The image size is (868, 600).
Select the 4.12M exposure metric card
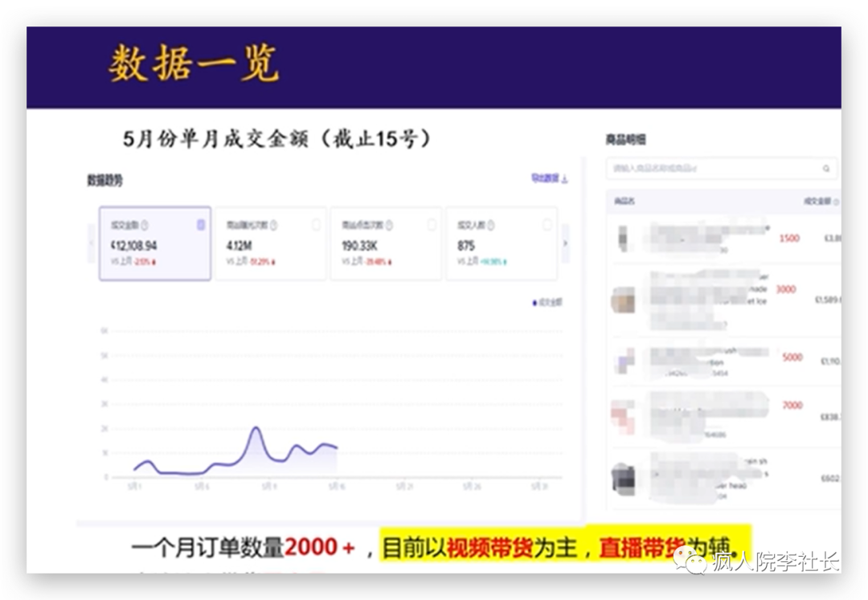(270, 243)
